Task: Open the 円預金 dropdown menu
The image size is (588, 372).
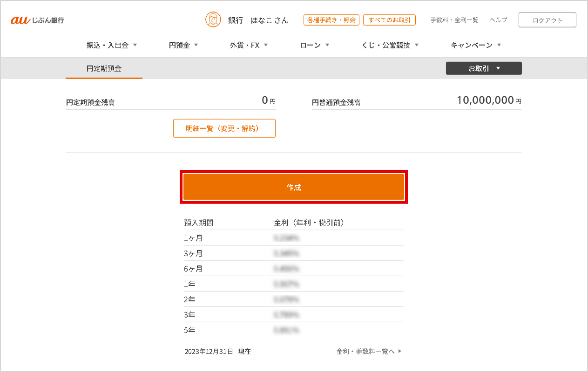Action: (x=183, y=45)
